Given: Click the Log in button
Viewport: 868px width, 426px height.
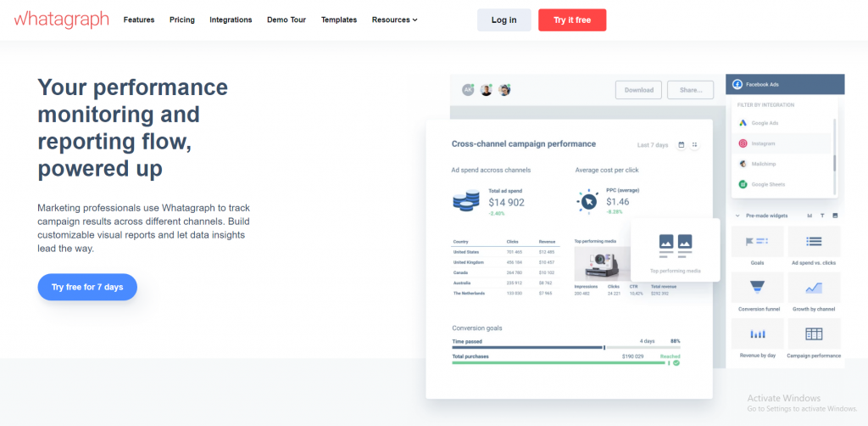Looking at the screenshot, I should [x=504, y=20].
